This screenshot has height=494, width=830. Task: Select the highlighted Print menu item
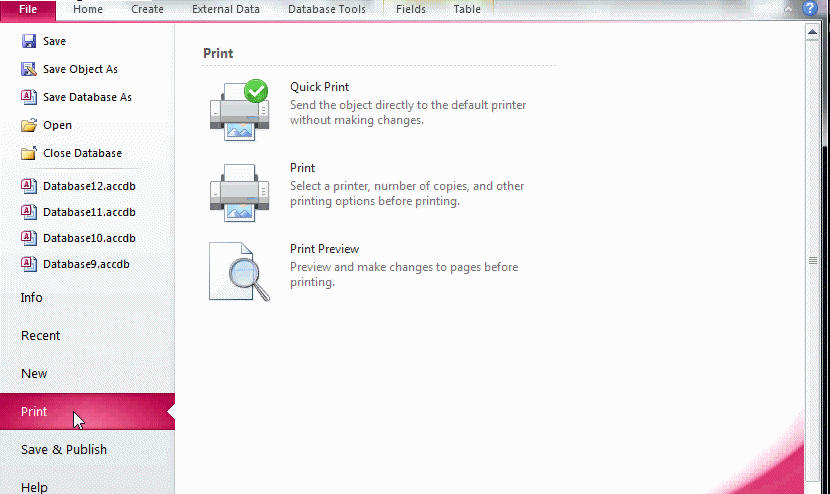[87, 411]
